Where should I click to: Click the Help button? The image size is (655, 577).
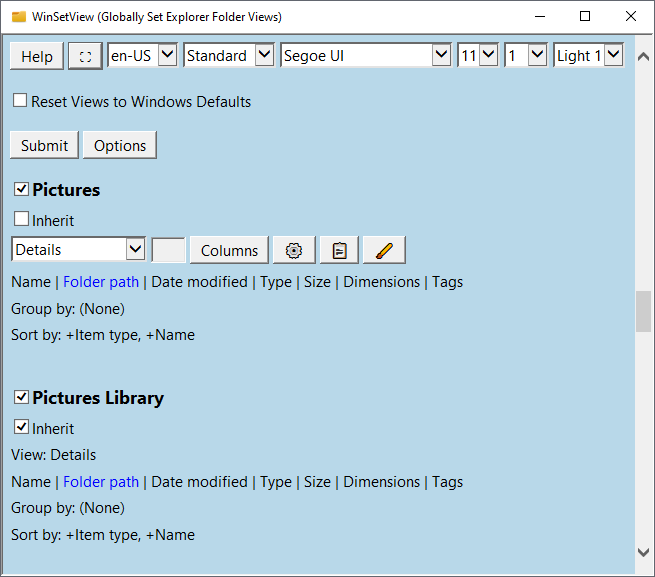click(x=37, y=56)
